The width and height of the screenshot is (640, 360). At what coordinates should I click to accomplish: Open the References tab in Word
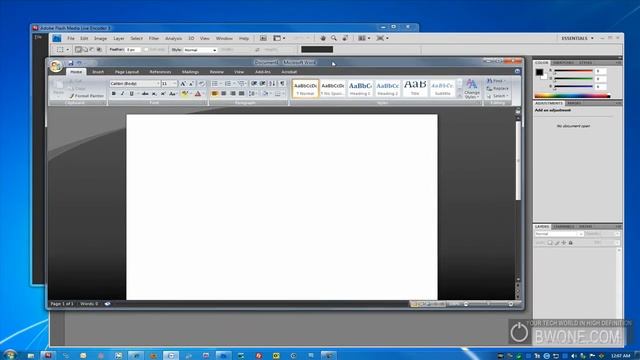[x=160, y=72]
